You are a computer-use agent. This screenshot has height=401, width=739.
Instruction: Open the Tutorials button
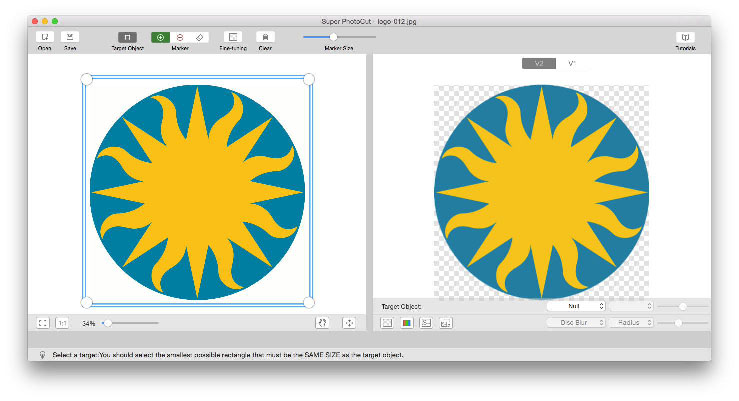click(685, 37)
